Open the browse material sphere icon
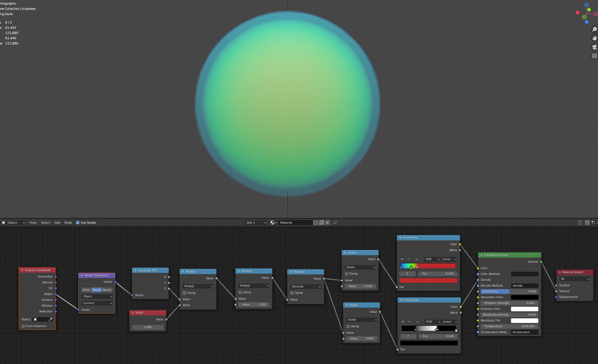Viewport: 598px width, 364px height. 274,223
